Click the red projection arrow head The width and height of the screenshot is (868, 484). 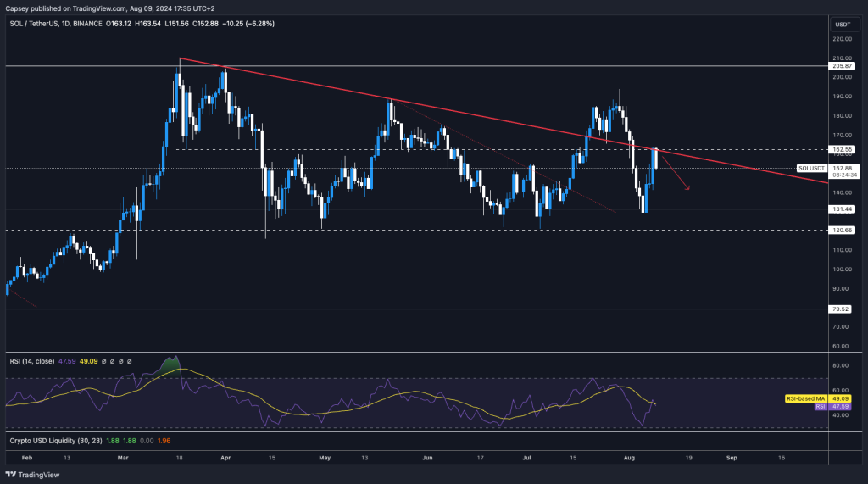tap(687, 187)
